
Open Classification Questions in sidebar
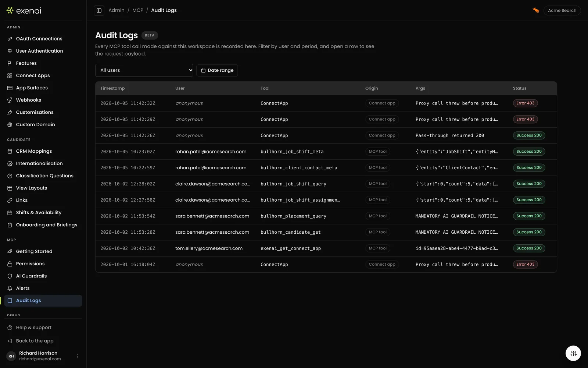point(43,176)
